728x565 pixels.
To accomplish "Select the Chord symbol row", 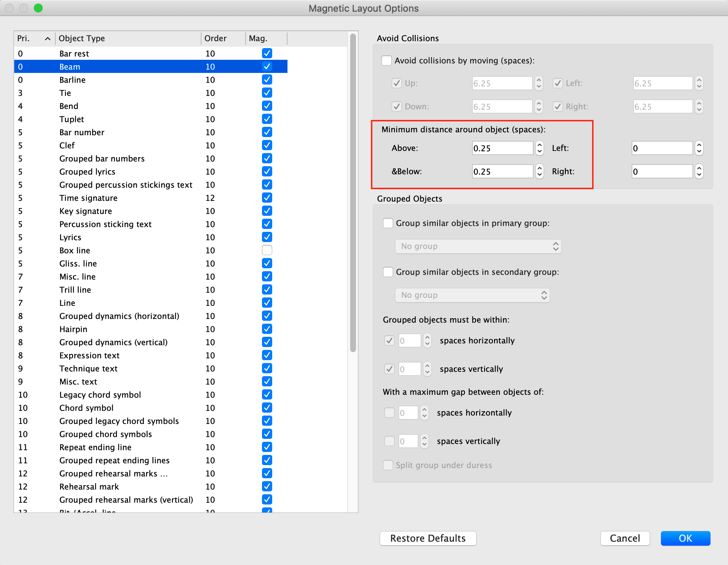I will 151,408.
